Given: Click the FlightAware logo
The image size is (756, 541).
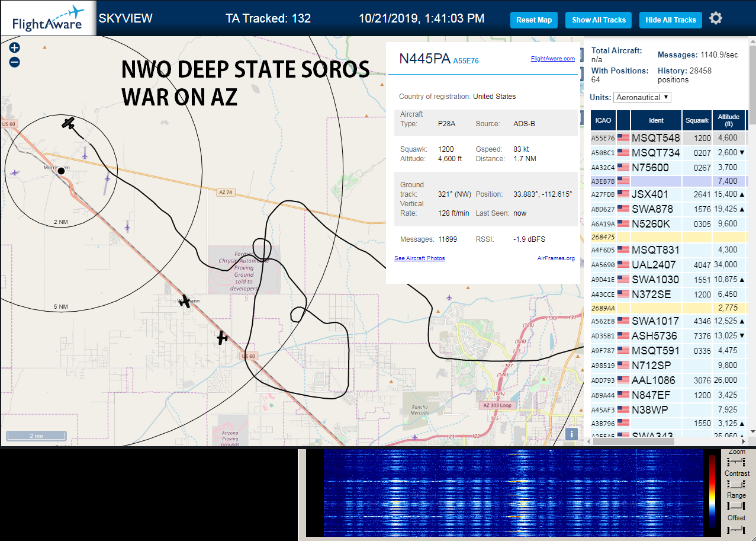Looking at the screenshot, I should click(x=48, y=18).
